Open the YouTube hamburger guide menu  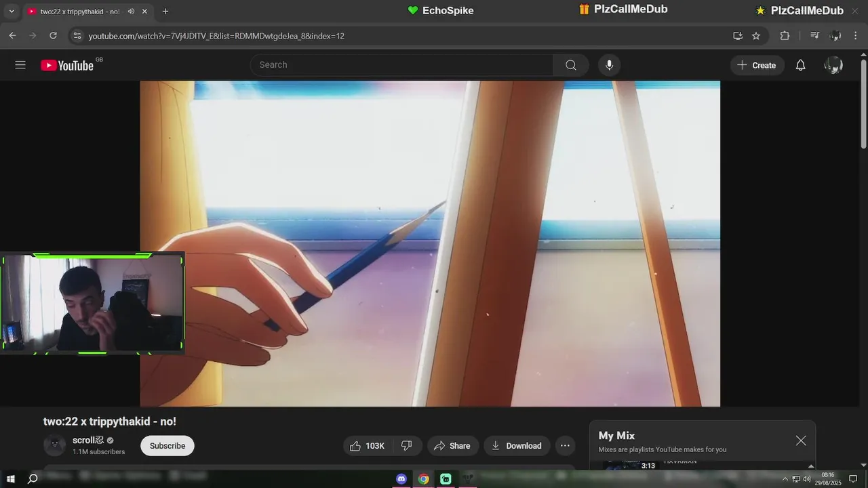(x=20, y=65)
